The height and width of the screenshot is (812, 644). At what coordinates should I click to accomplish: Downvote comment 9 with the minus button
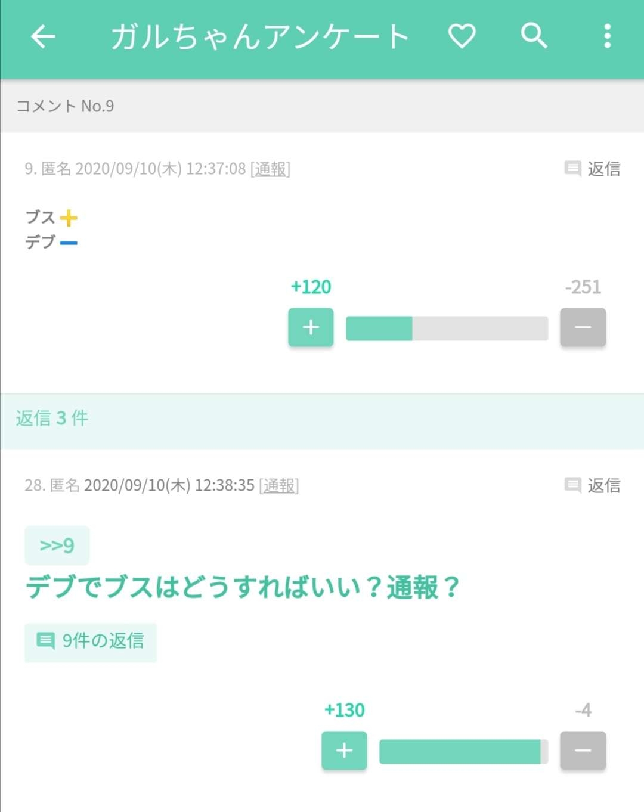583,327
